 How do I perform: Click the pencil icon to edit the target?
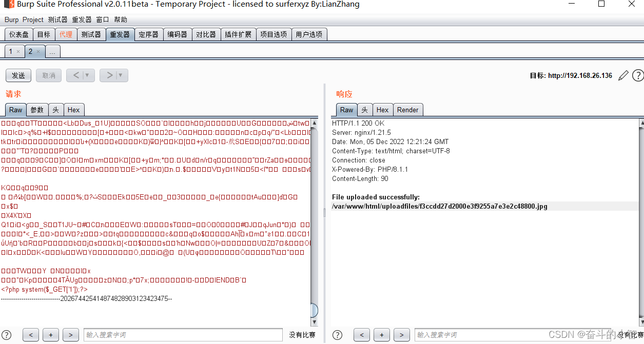coord(623,76)
